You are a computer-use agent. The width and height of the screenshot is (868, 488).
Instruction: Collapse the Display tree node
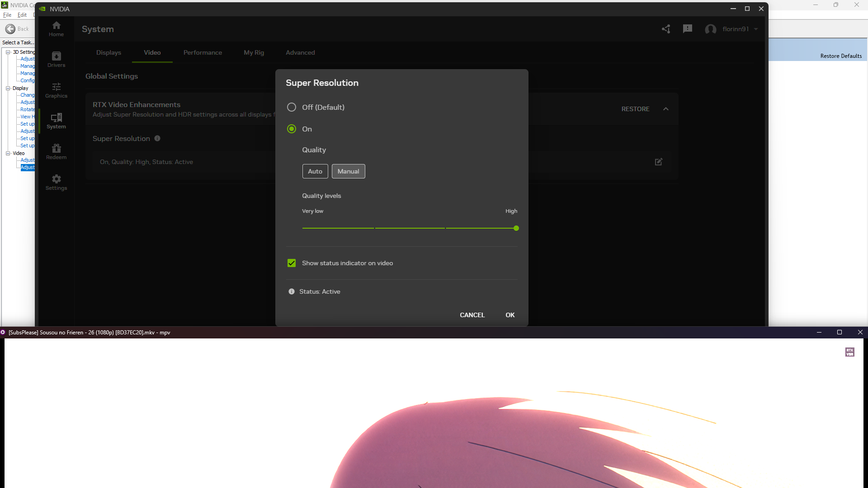point(8,88)
